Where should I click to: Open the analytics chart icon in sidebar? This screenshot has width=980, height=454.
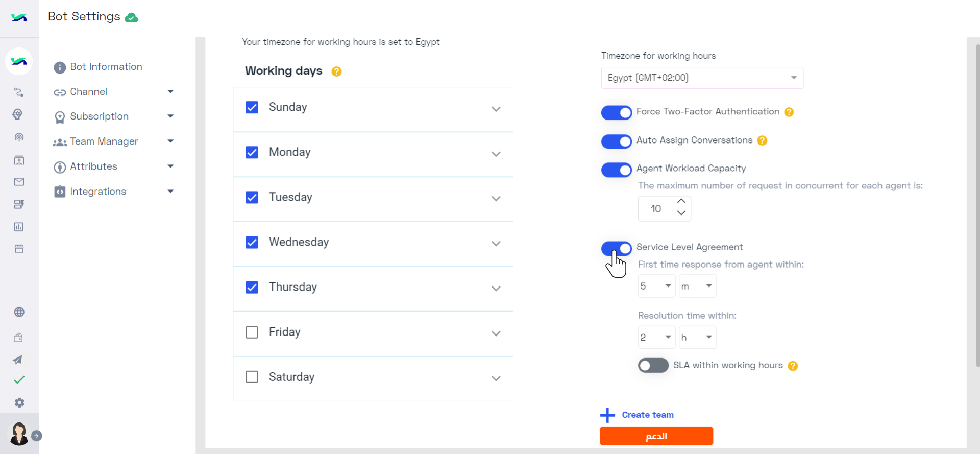pyautogui.click(x=19, y=227)
